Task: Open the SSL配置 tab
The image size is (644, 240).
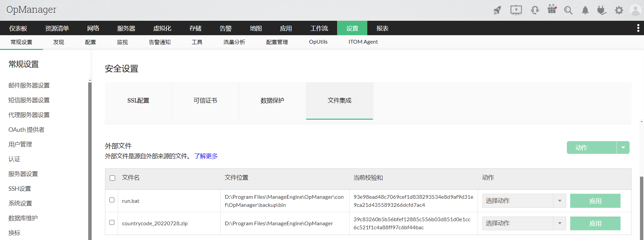Action: 138,101
